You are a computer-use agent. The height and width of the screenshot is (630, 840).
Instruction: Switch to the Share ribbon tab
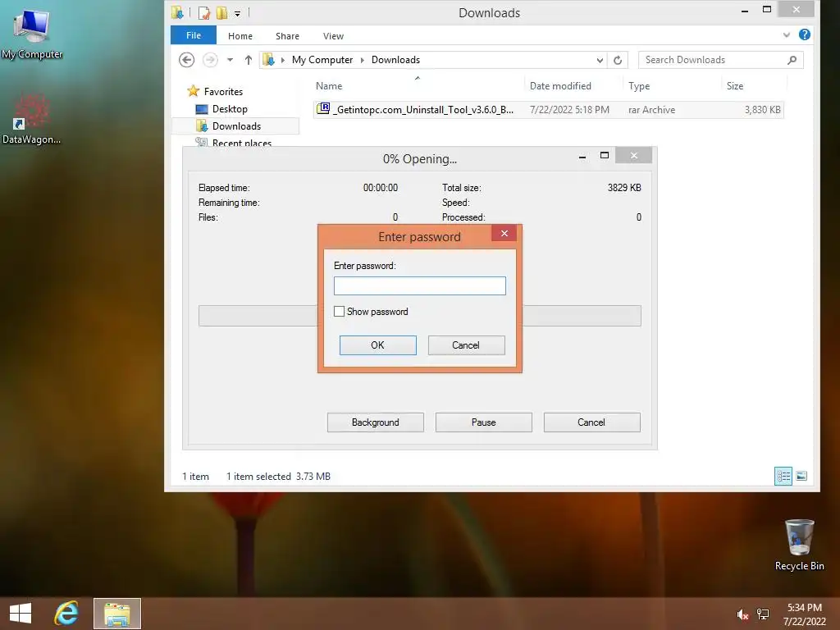(x=287, y=36)
